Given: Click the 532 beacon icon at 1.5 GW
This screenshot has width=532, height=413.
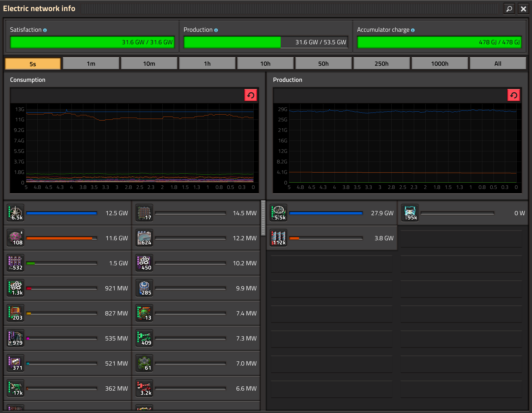Looking at the screenshot, I should click(x=16, y=263).
